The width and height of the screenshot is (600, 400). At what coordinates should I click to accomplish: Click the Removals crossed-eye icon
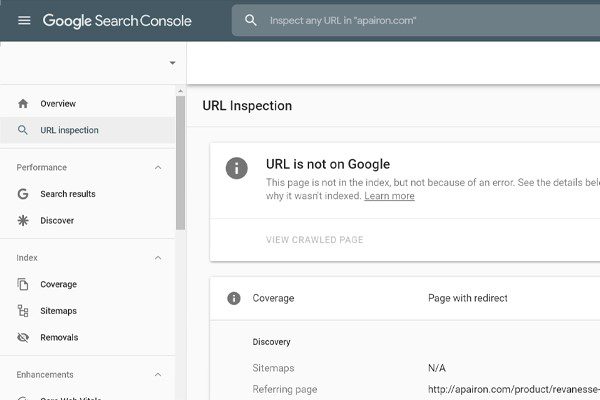[x=23, y=337]
